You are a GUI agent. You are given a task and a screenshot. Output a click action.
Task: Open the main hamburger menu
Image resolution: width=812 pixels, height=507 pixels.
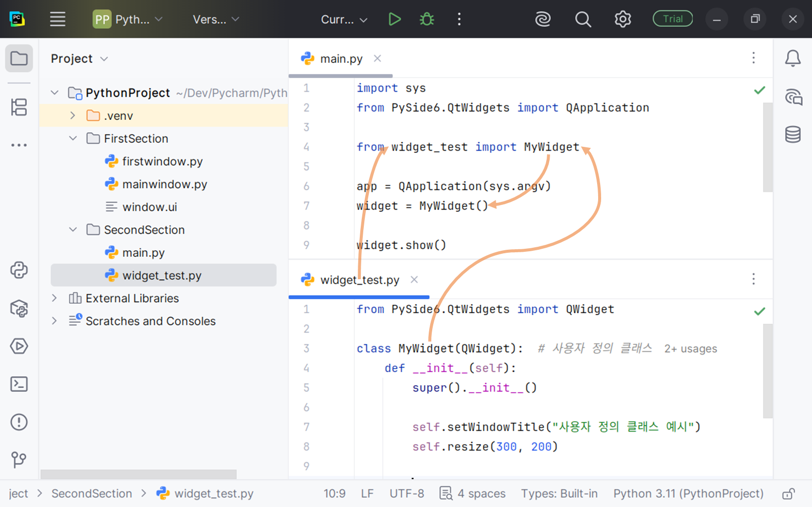[x=57, y=19]
